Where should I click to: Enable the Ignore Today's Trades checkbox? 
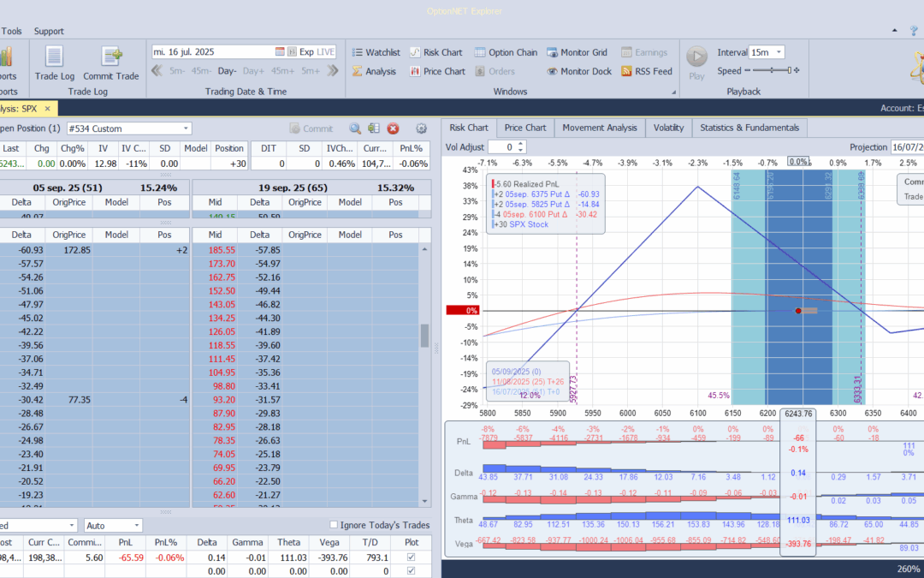pyautogui.click(x=334, y=525)
